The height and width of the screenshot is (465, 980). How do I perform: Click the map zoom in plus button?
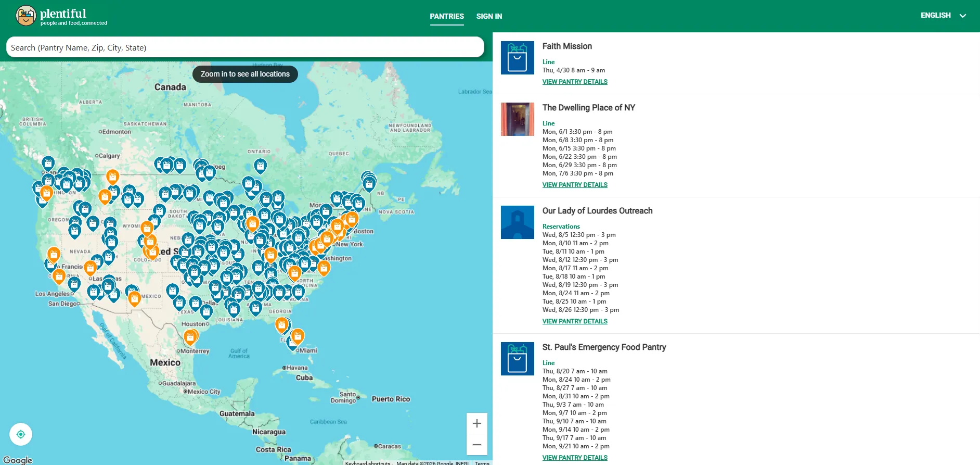pyautogui.click(x=476, y=423)
